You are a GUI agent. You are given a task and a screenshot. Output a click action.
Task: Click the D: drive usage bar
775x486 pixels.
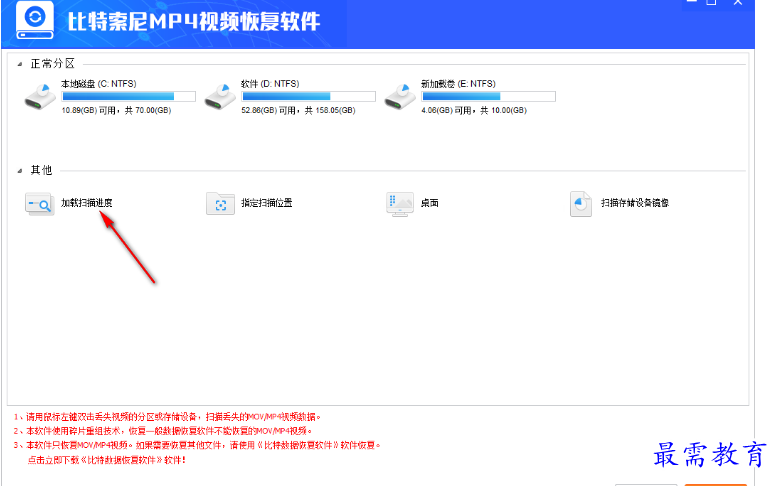[308, 96]
